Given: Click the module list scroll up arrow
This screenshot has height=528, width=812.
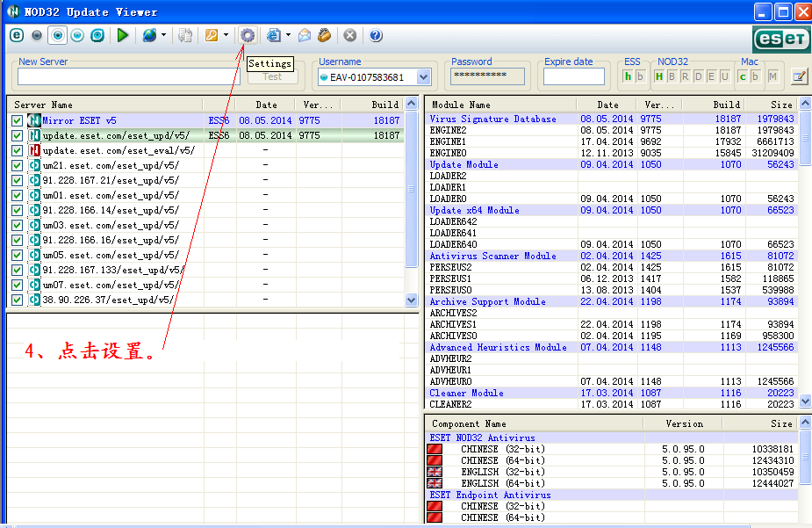Looking at the screenshot, I should [805, 103].
